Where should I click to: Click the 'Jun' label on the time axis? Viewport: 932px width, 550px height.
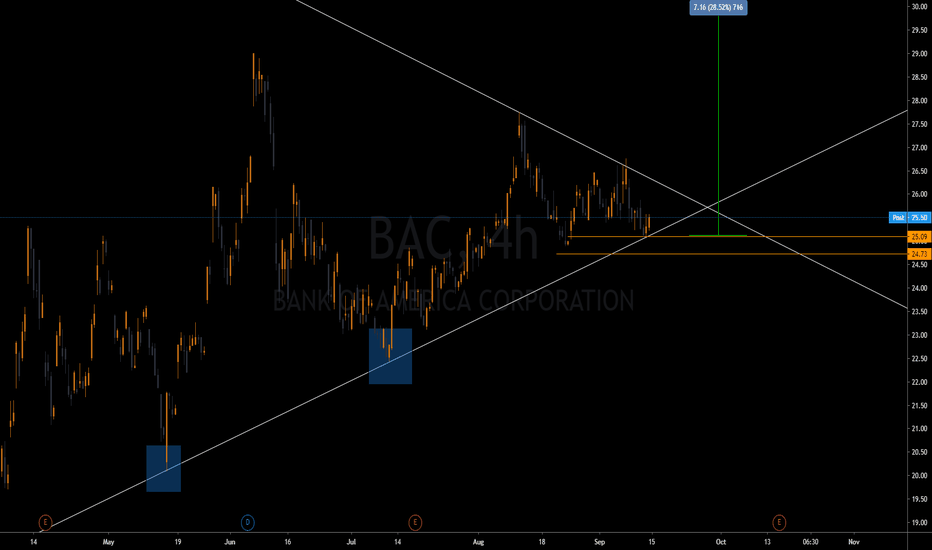point(230,542)
